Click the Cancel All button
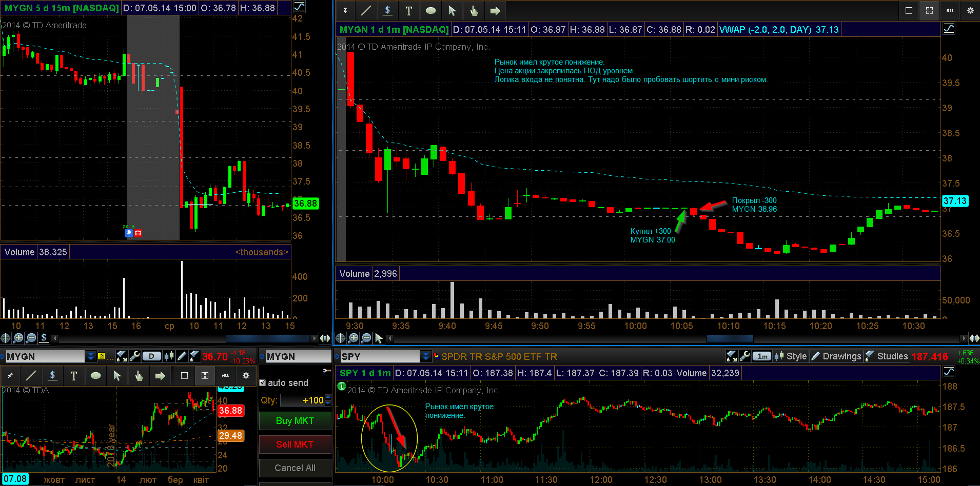 [x=295, y=468]
